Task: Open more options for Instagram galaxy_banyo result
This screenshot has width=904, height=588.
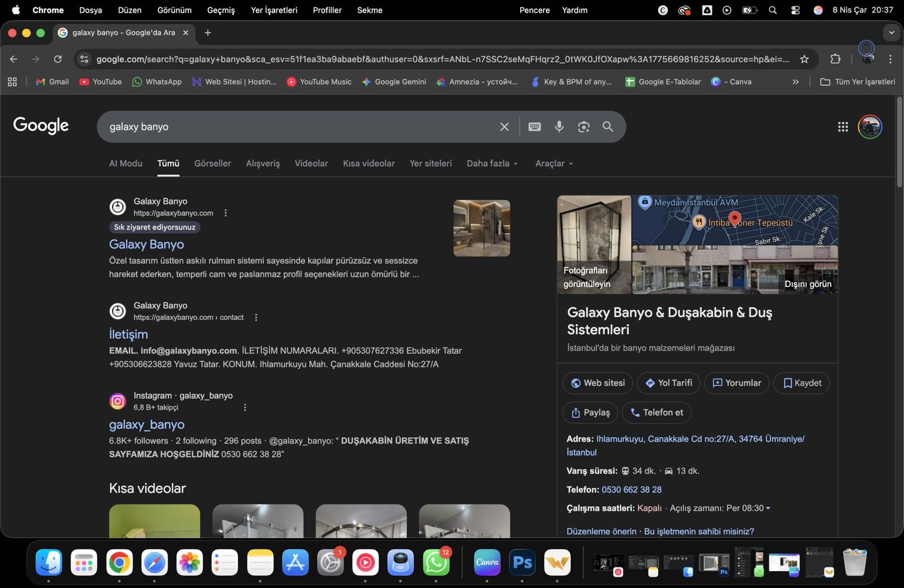Action: tap(245, 407)
